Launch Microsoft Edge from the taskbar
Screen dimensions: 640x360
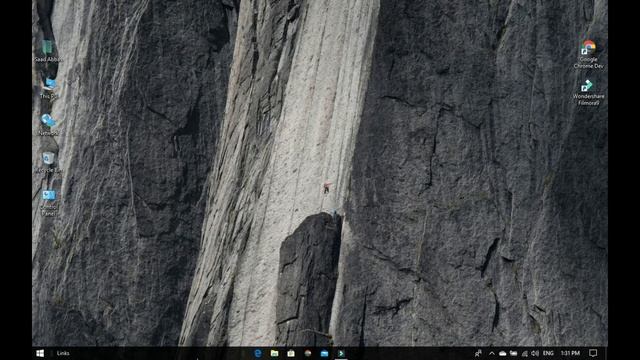click(258, 353)
